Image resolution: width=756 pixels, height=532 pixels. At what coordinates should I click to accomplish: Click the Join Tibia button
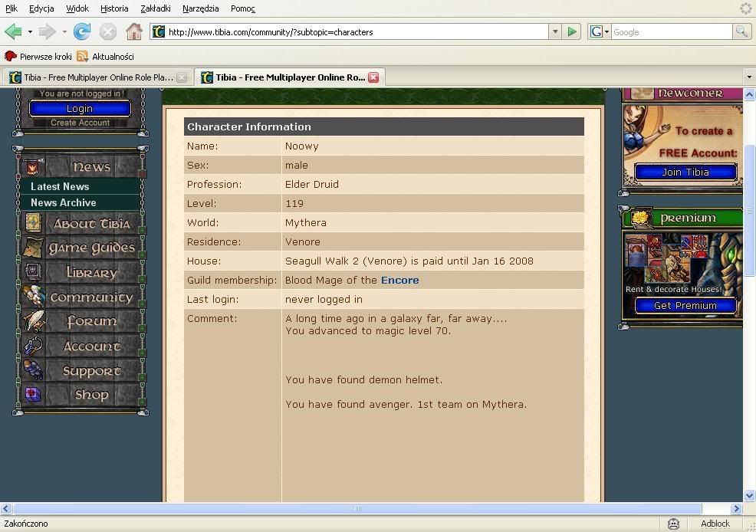[x=685, y=172]
